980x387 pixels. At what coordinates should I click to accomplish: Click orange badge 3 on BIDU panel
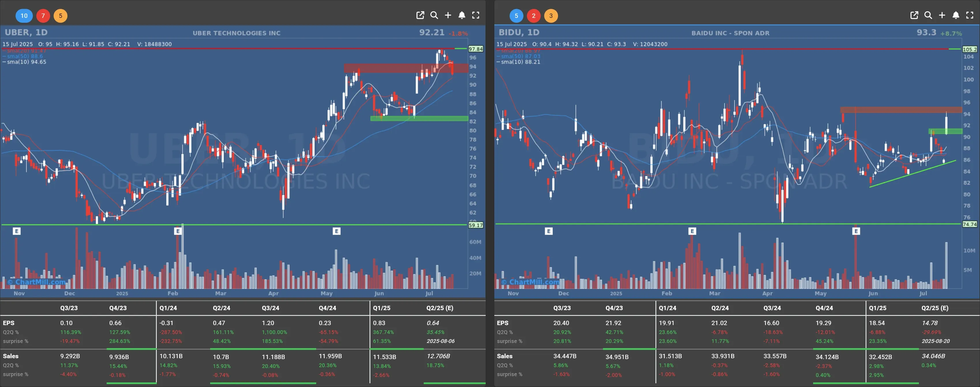[551, 16]
